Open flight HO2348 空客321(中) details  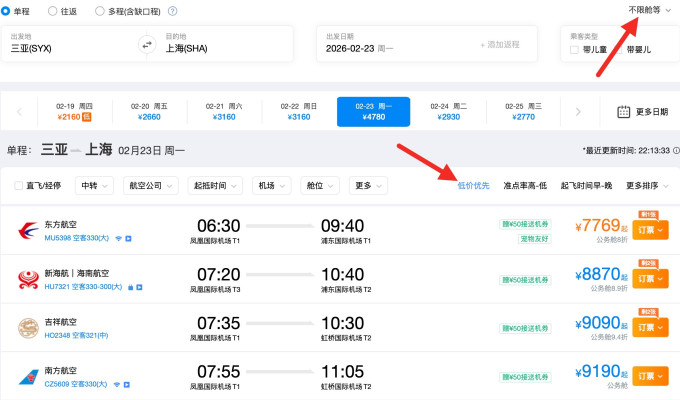(x=76, y=335)
